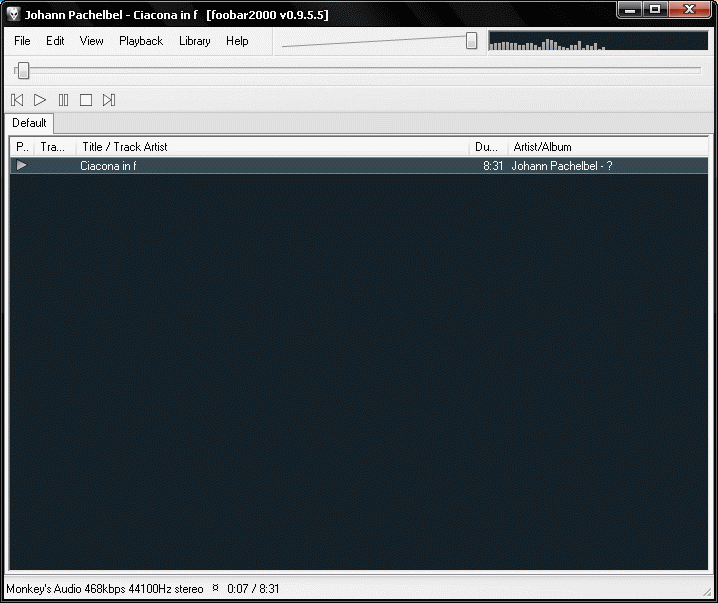This screenshot has height=603, width=718.
Task: Select the Ciacona in f track title
Action: (x=108, y=166)
